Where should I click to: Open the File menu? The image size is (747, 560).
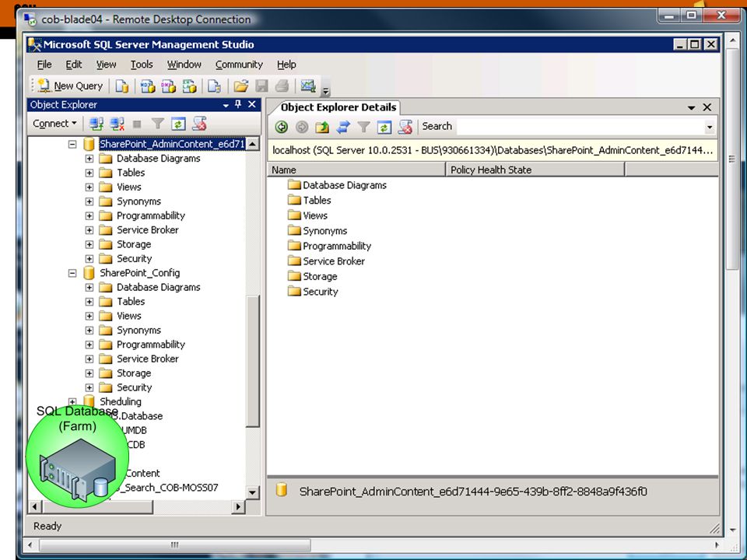point(44,65)
